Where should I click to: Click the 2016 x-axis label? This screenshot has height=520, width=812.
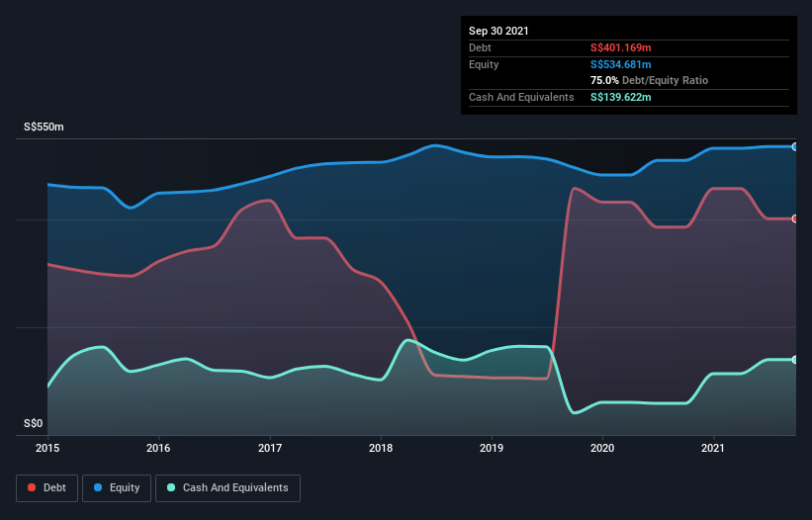tap(158, 448)
